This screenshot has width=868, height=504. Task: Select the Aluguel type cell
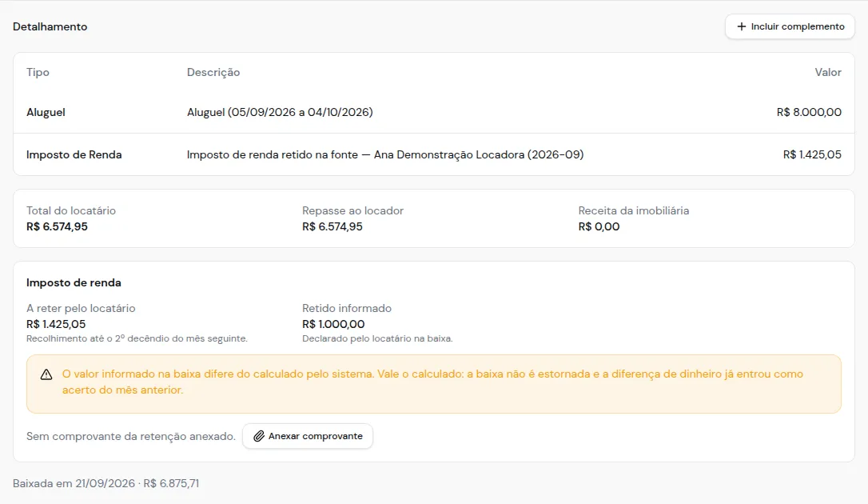coord(46,112)
